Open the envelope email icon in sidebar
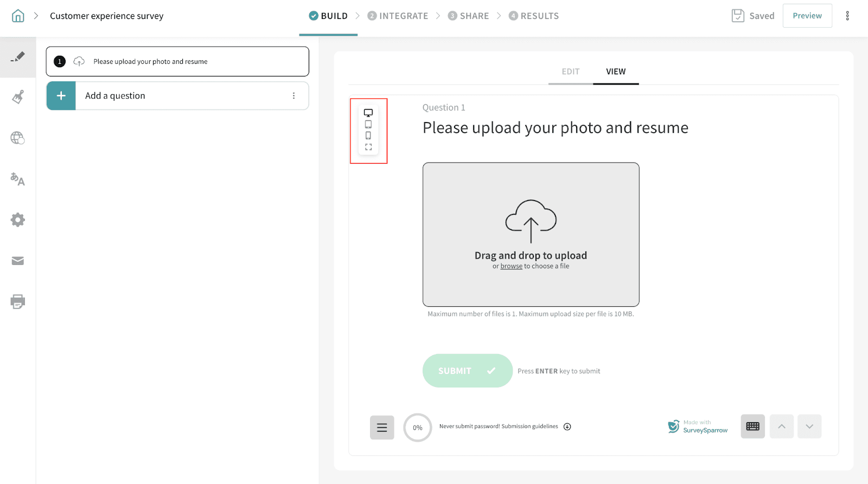 click(x=18, y=261)
